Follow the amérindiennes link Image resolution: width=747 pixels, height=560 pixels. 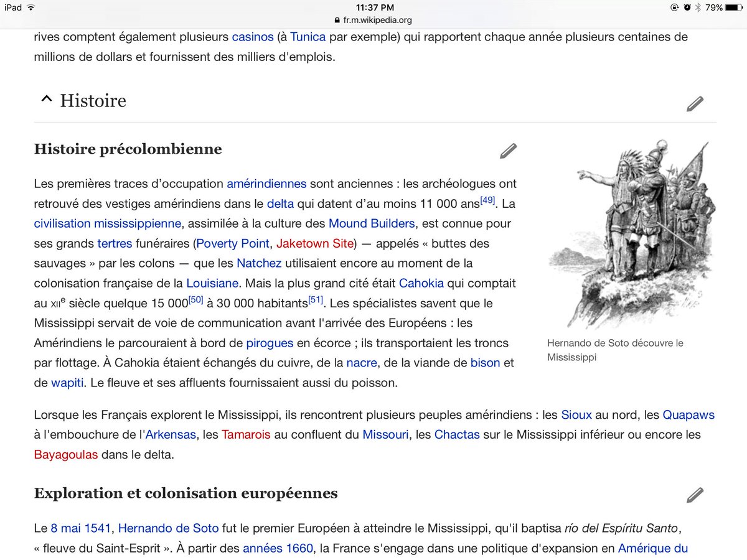[266, 184]
